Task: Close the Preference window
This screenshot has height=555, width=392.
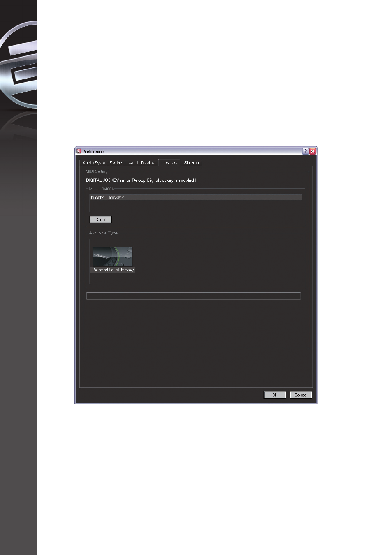Action: tap(313, 151)
